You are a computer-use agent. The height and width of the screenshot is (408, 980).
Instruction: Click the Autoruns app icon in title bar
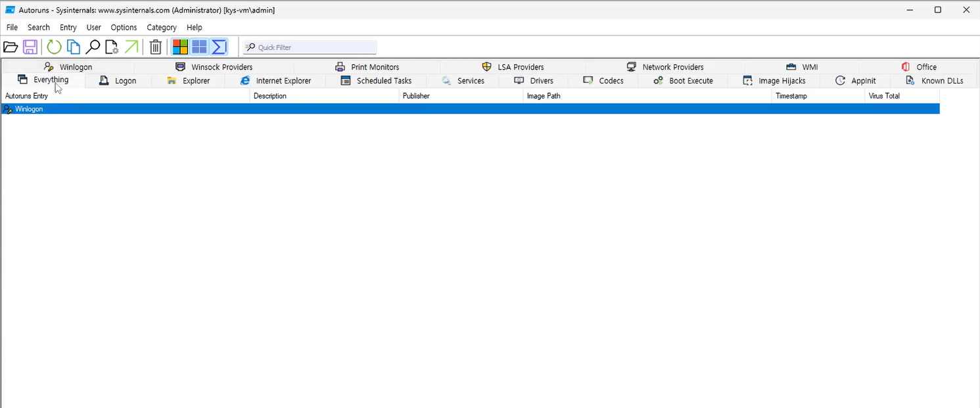coord(10,10)
